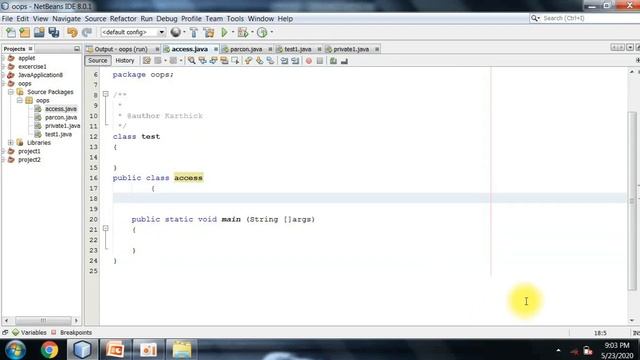
Task: Select test1.java in the Projects tree
Action: tap(58, 134)
